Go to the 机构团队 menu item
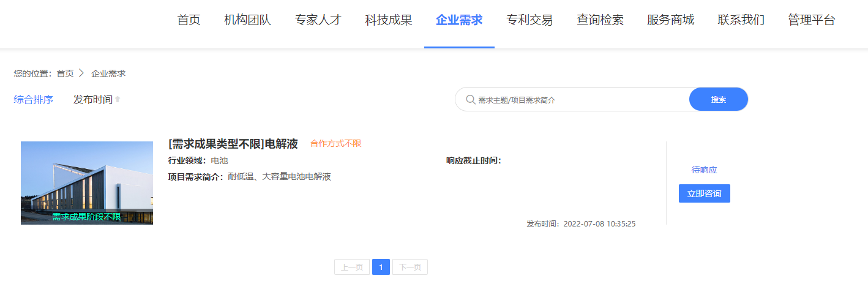 click(x=247, y=20)
